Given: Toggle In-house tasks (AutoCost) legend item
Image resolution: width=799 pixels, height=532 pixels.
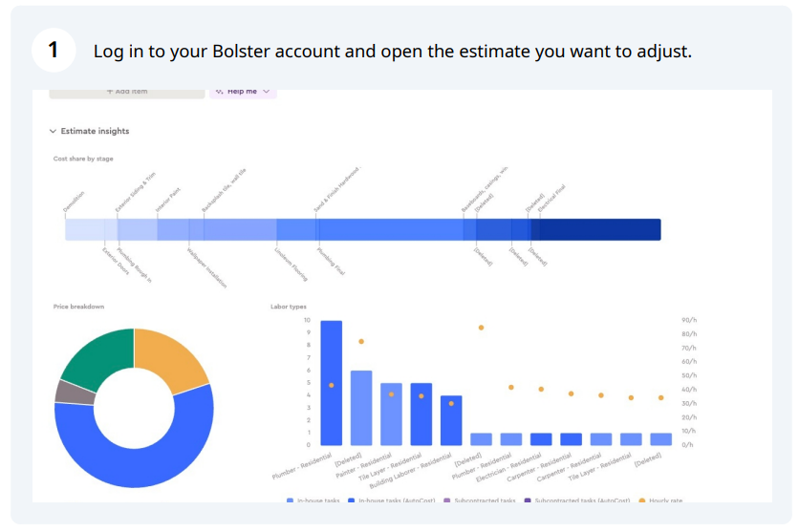Looking at the screenshot, I should pos(391,500).
